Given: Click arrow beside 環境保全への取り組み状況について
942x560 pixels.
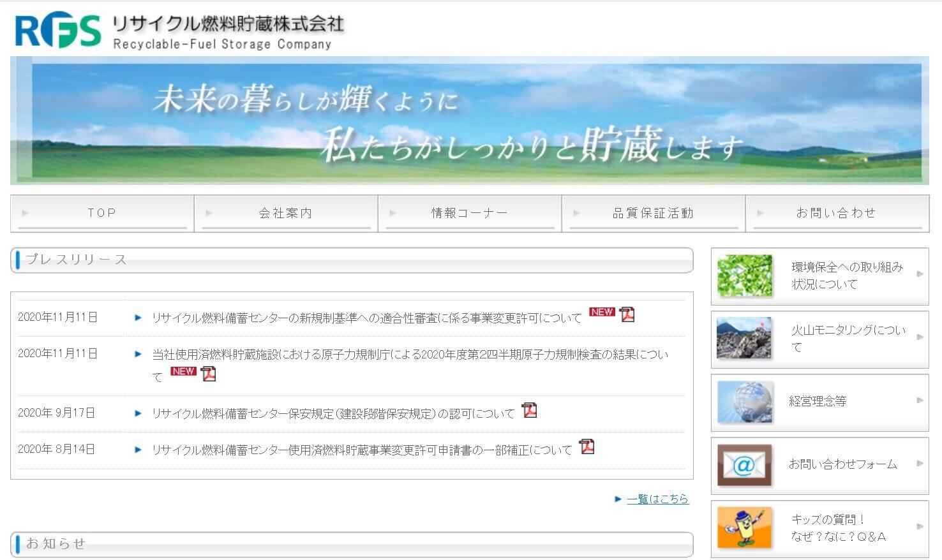Looking at the screenshot, I should [x=920, y=274].
